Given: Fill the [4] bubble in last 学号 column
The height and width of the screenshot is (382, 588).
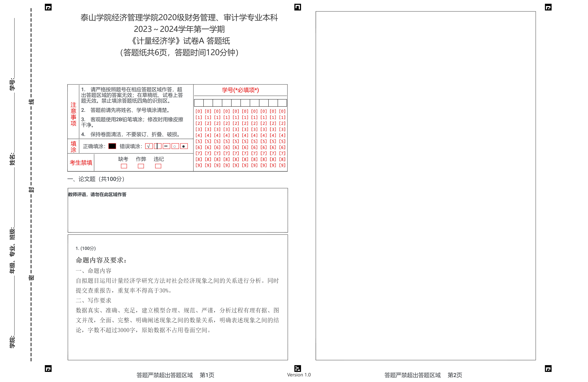Looking at the screenshot, I should pyautogui.click(x=282, y=135).
